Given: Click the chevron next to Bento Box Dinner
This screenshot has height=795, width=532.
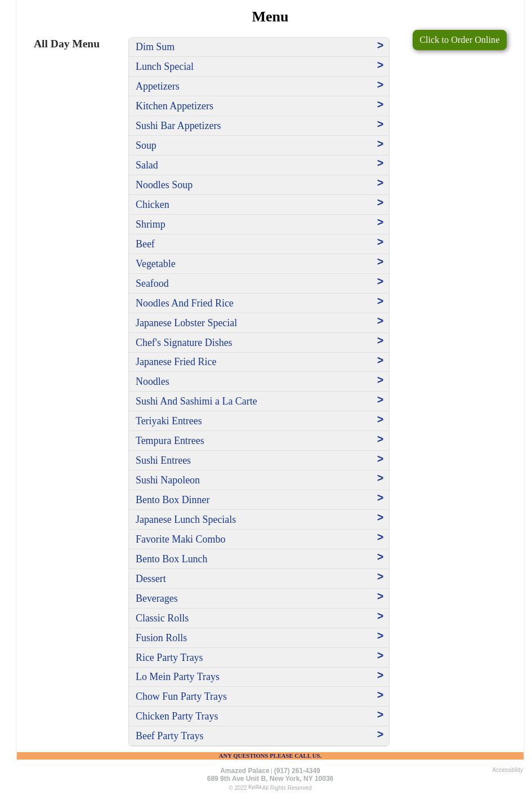Looking at the screenshot, I should tap(380, 498).
